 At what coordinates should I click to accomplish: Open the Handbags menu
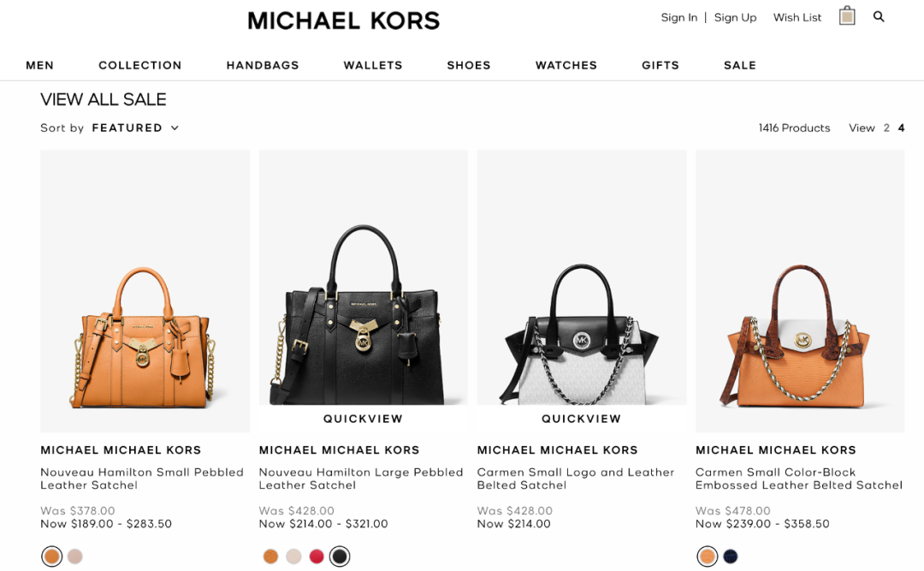coord(263,65)
